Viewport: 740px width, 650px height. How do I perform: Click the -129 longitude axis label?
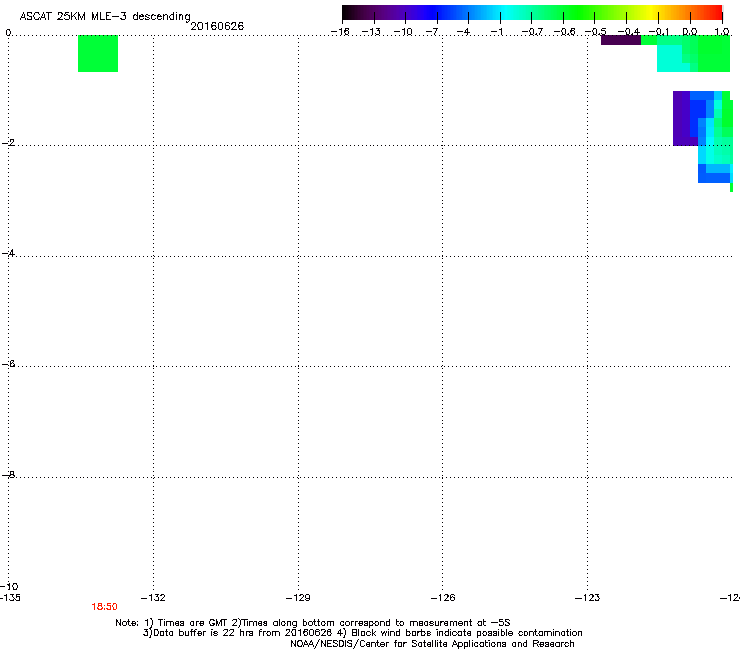click(298, 598)
